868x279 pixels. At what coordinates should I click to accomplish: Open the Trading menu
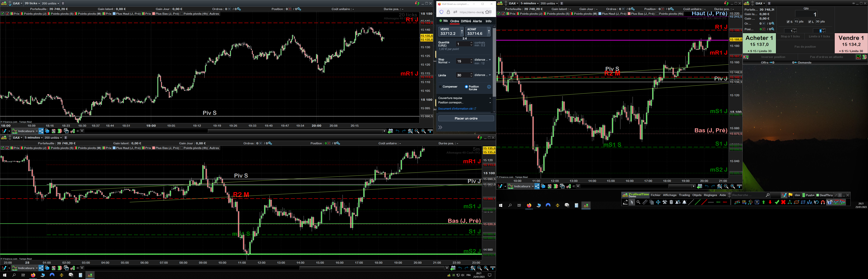tap(684, 195)
